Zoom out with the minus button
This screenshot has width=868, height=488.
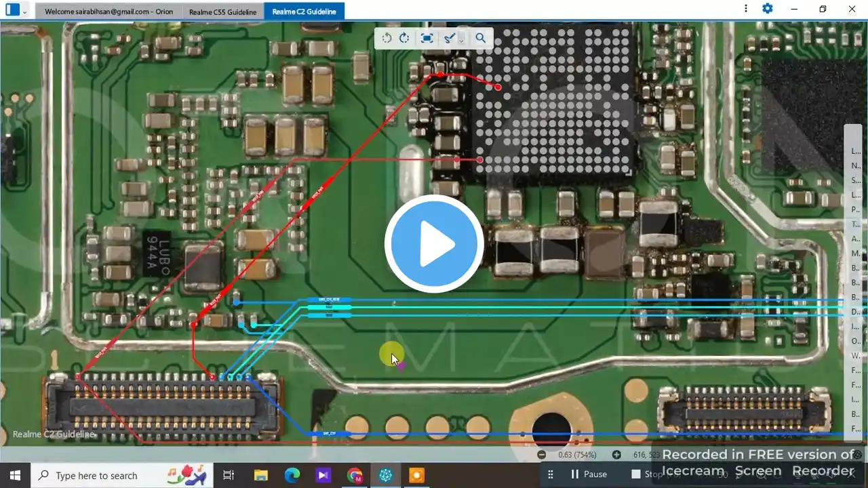(541, 455)
